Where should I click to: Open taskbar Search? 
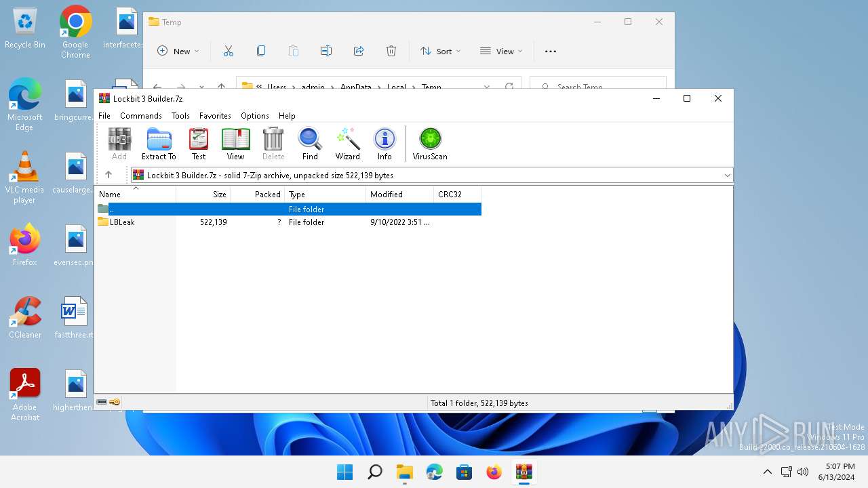click(375, 472)
